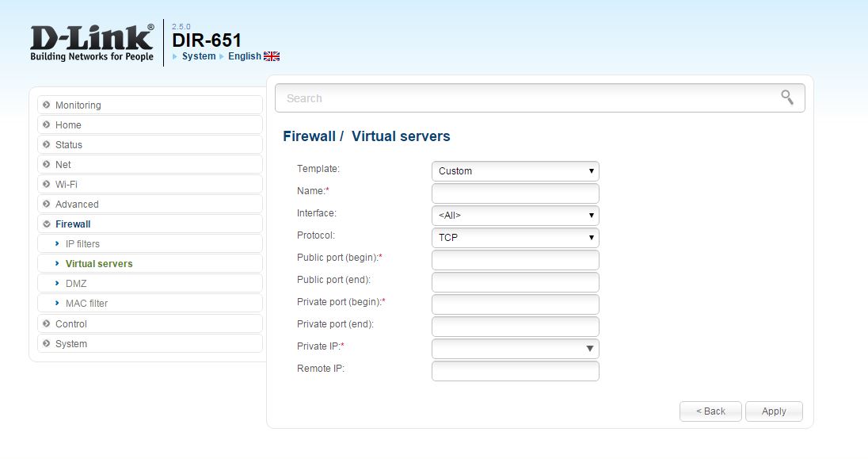Click the IP filters arrow icon
Image resolution: width=868 pixels, height=459 pixels.
click(57, 243)
